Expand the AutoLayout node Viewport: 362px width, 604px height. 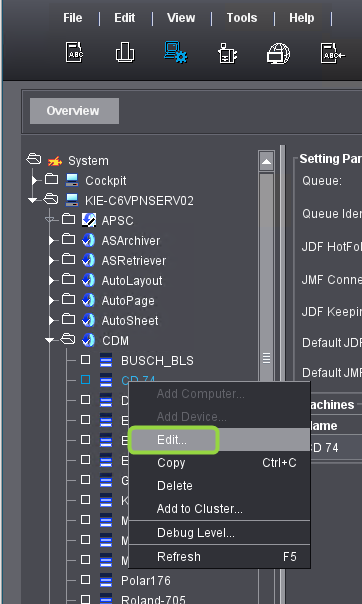(52, 280)
